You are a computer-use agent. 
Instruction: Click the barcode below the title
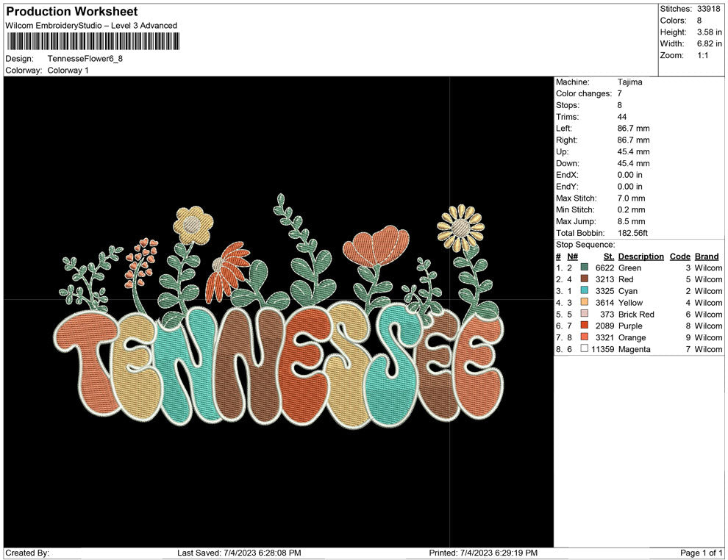(x=91, y=41)
